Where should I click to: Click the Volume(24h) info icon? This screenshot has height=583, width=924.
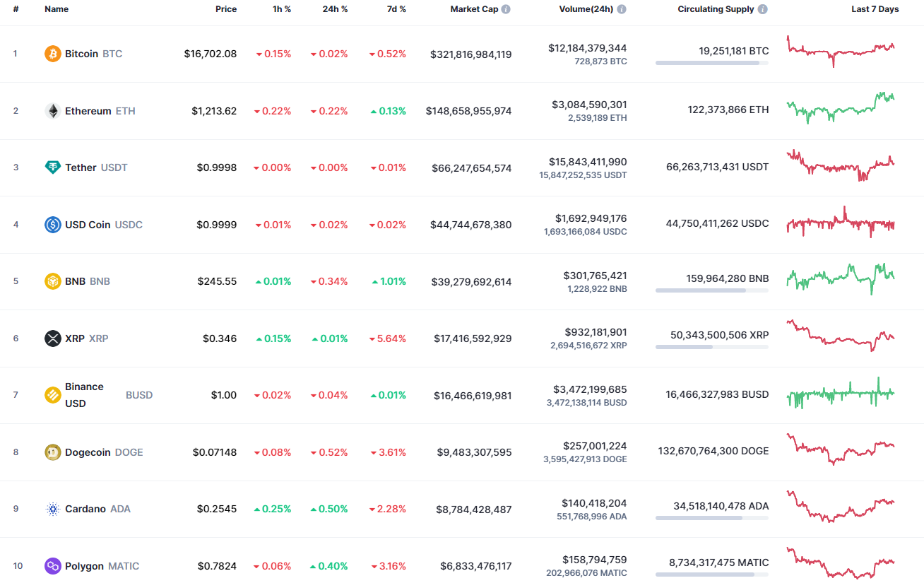coord(621,9)
